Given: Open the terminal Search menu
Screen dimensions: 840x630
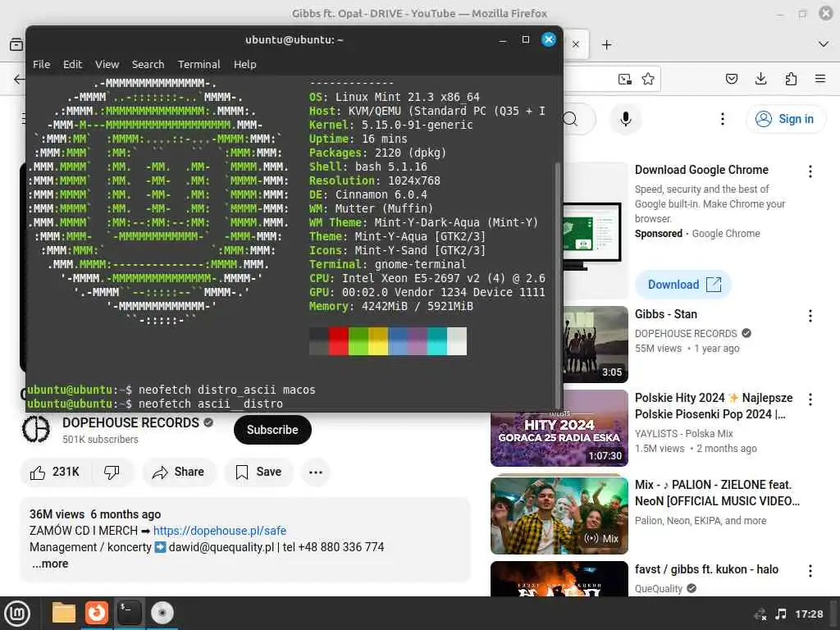Looking at the screenshot, I should tap(148, 64).
